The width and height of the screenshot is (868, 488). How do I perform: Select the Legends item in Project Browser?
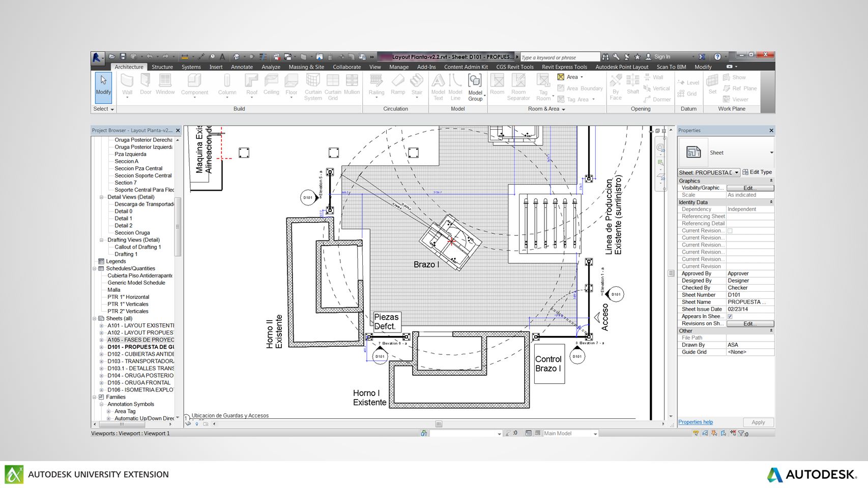click(x=115, y=261)
